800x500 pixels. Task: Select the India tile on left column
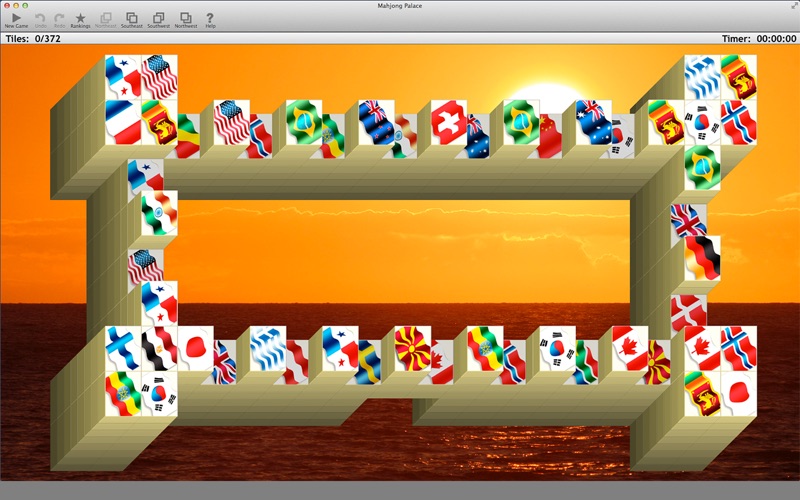pos(160,213)
